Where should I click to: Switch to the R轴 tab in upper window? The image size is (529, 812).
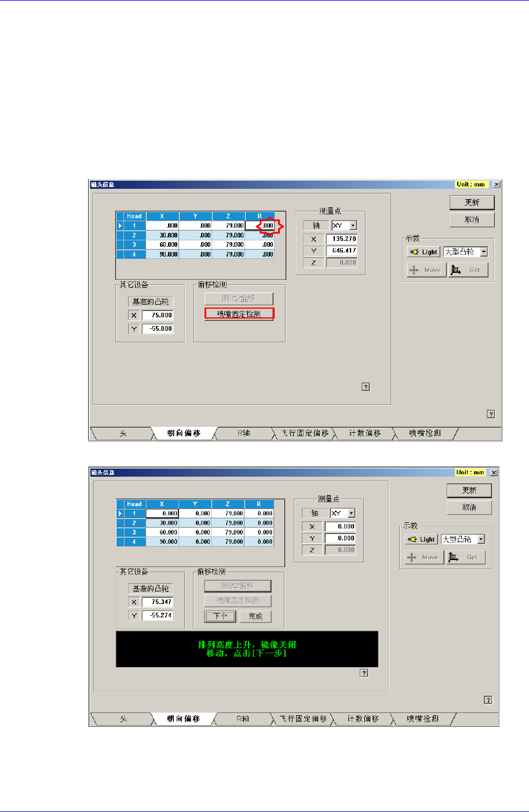(x=244, y=433)
